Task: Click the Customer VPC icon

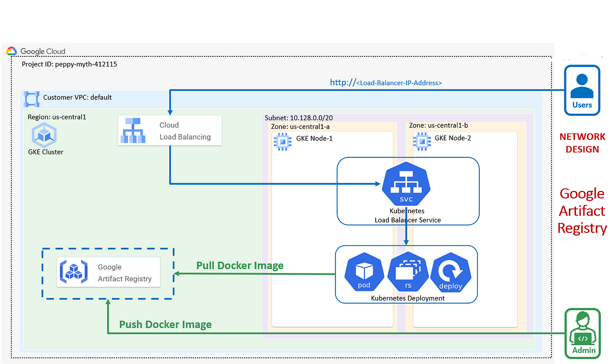Action: [x=32, y=99]
